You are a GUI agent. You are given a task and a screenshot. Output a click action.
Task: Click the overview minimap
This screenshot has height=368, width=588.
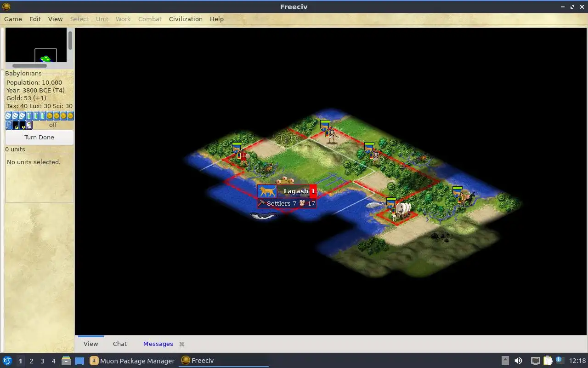36,45
